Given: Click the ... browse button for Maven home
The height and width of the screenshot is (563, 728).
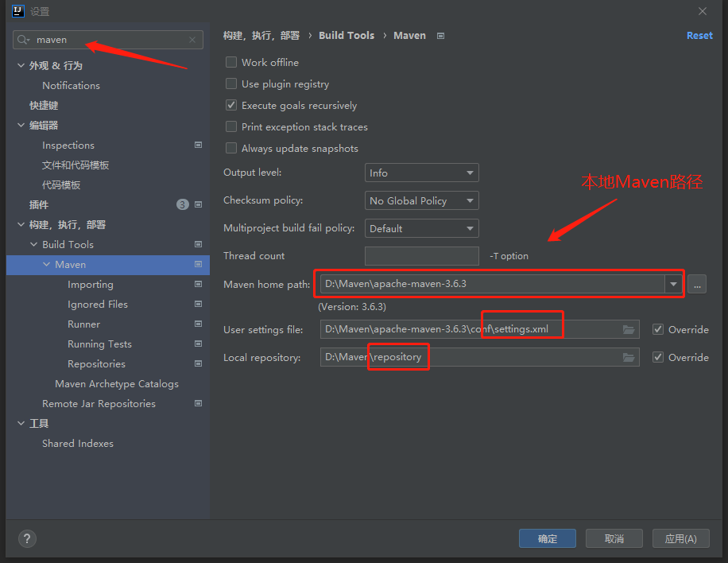Looking at the screenshot, I should [x=697, y=284].
